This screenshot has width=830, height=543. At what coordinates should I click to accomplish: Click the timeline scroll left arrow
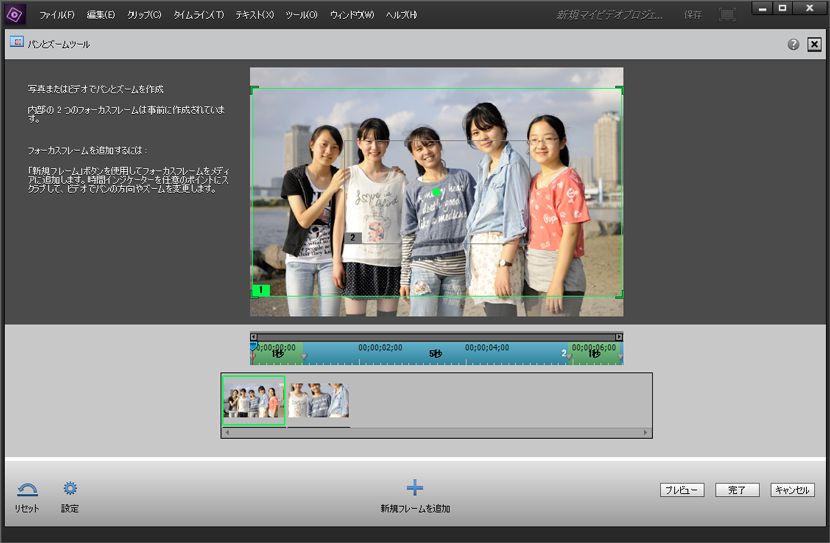(x=254, y=337)
